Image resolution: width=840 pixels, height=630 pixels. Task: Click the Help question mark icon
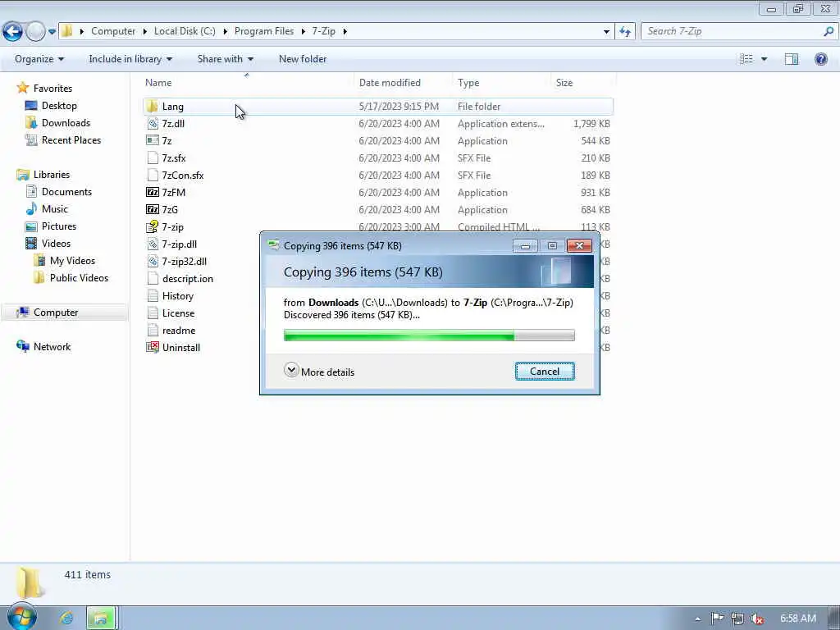coord(820,59)
